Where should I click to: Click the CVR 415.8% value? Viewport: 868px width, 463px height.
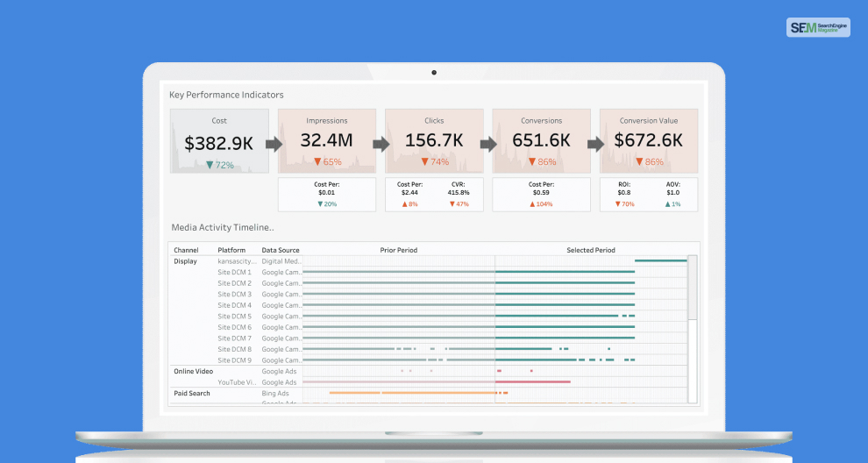click(459, 193)
